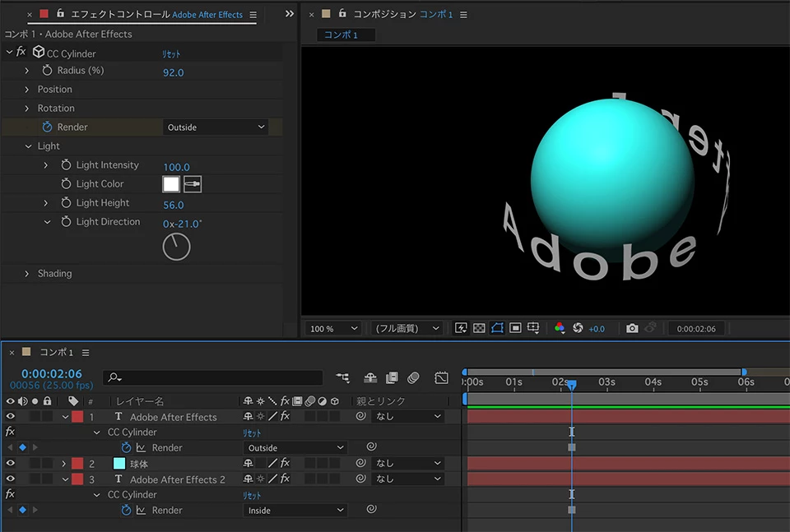This screenshot has height=532, width=790.
Task: Toggle layer 1 Render keyframe diamond
Action: [23, 447]
